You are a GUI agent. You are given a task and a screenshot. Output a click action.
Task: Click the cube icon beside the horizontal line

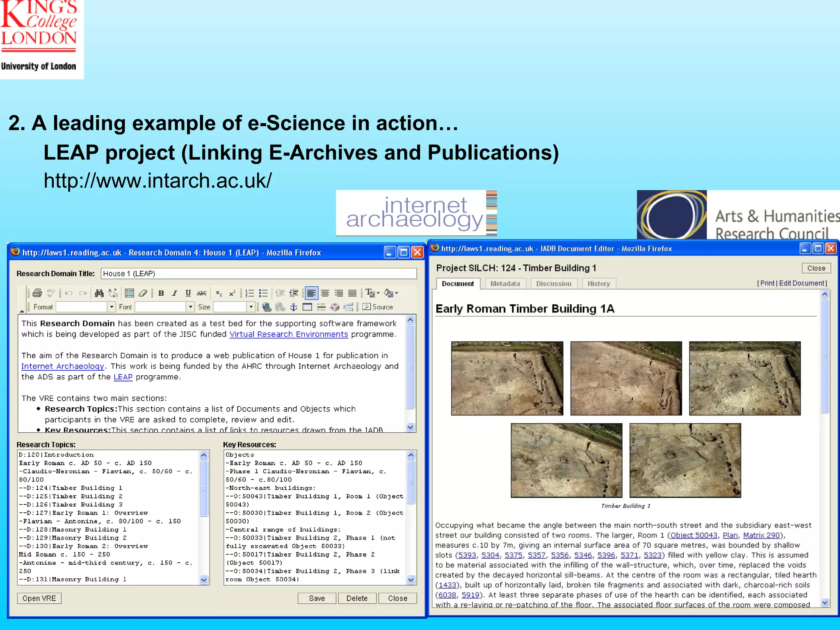[335, 307]
